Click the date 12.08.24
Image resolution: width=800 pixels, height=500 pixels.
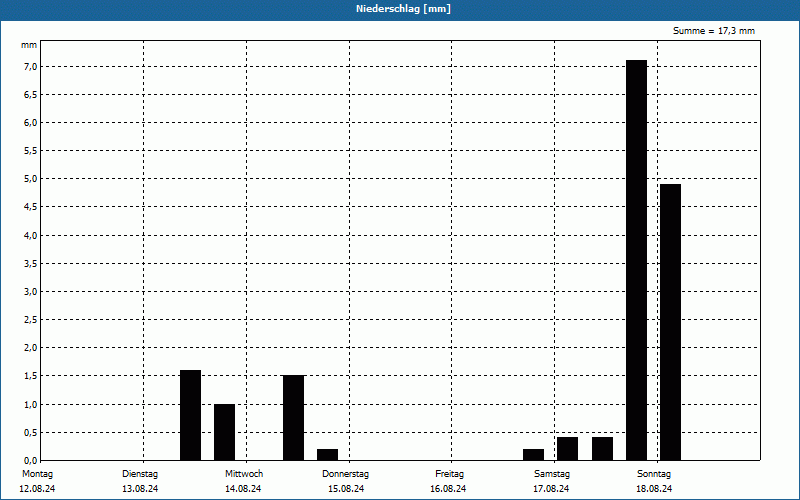[x=37, y=489]
